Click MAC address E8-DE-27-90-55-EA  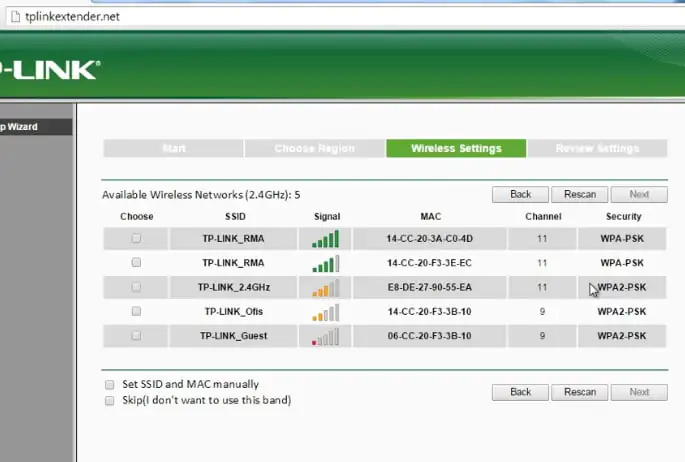pyautogui.click(x=429, y=287)
